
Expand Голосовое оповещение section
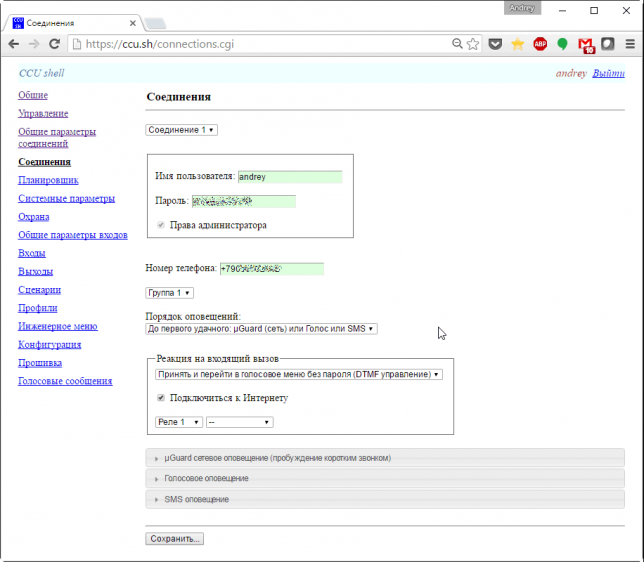pyautogui.click(x=385, y=478)
